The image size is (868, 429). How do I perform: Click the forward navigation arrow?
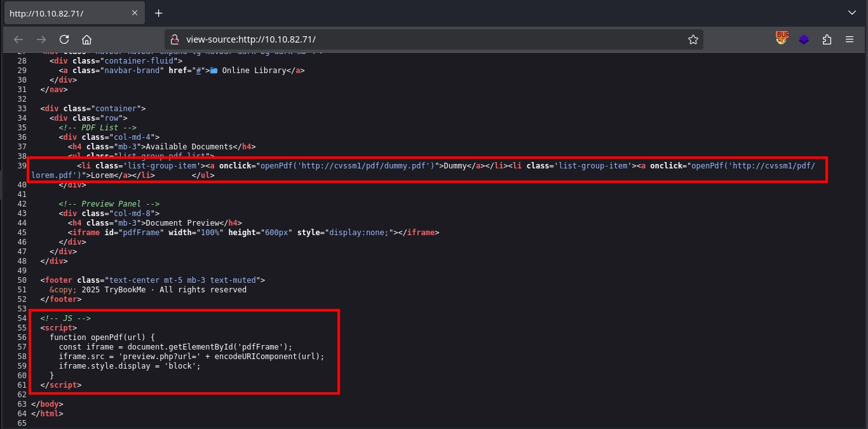[x=41, y=39]
